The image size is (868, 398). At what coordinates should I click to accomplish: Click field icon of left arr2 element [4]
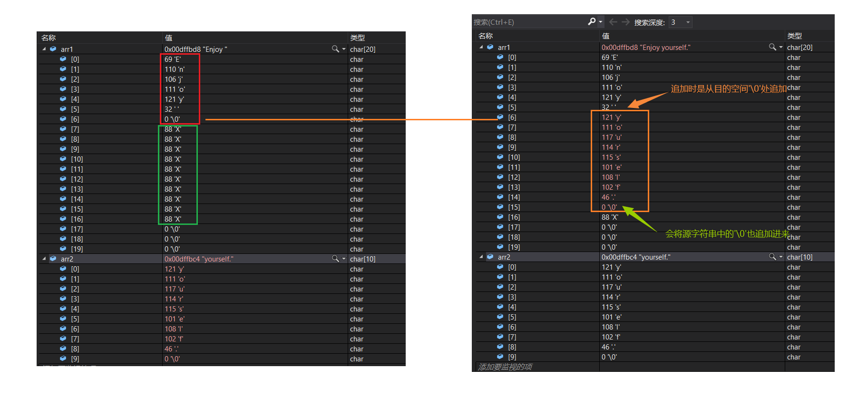tap(63, 309)
